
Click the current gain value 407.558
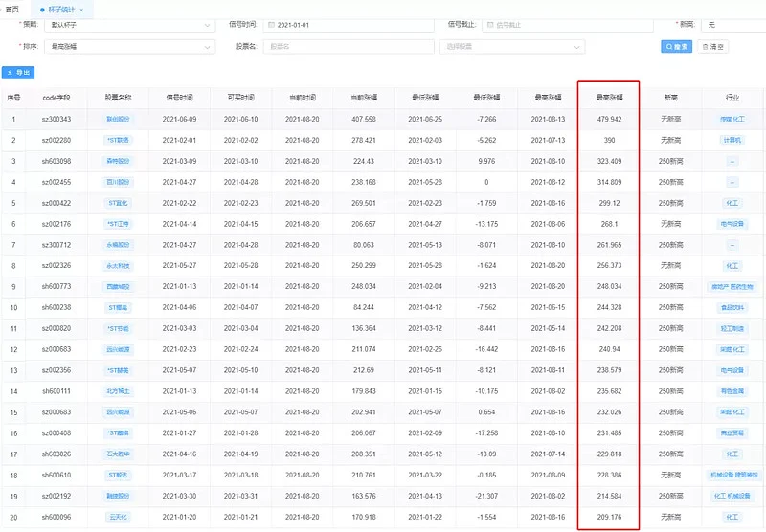(364, 119)
